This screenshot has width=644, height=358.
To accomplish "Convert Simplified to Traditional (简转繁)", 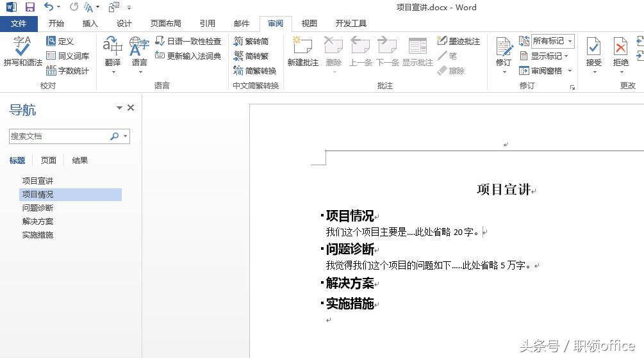I will coord(251,56).
